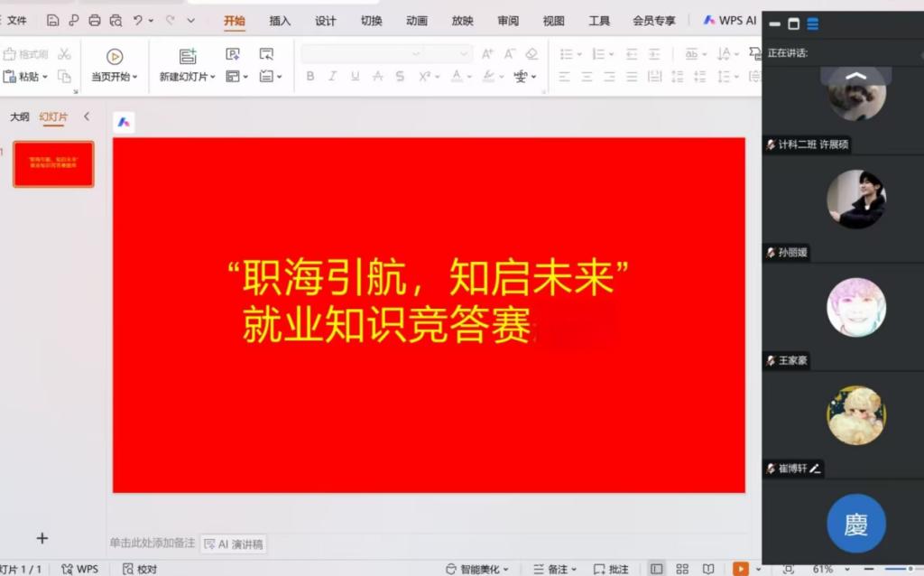Open the 插入 ribbon tab
The image size is (924, 576).
click(280, 21)
